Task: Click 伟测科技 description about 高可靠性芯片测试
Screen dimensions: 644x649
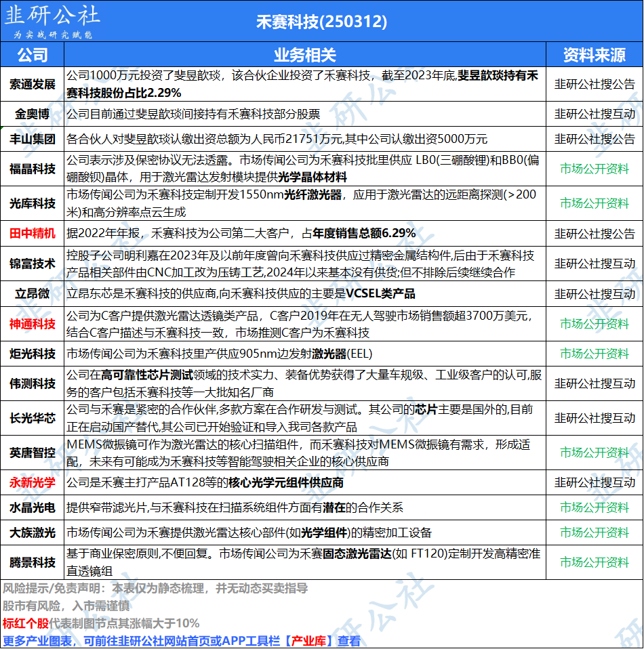Action: coord(304,383)
